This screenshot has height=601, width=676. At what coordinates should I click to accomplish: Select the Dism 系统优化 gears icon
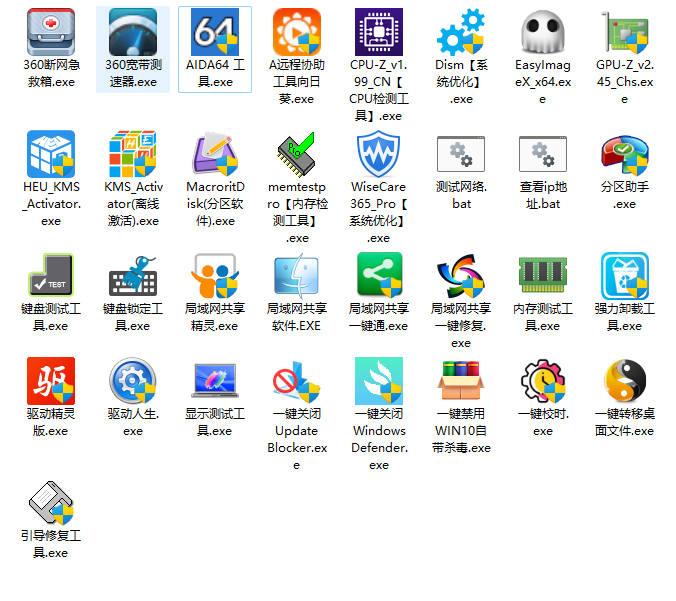pos(460,32)
